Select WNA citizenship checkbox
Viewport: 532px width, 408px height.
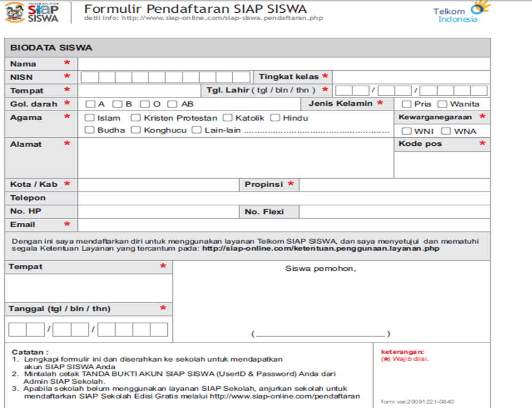(x=446, y=131)
